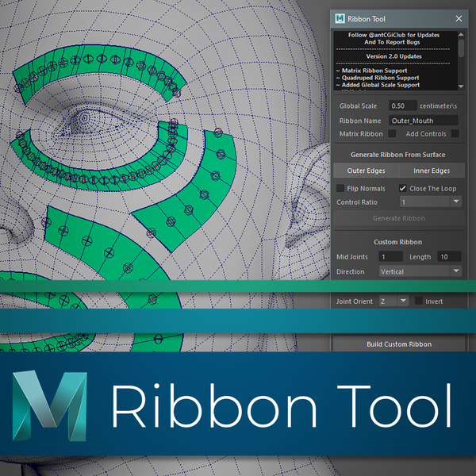Click the 'Generate Ribbon From Surface' heading
Image resolution: width=476 pixels, height=476 pixels.
pyautogui.click(x=397, y=155)
